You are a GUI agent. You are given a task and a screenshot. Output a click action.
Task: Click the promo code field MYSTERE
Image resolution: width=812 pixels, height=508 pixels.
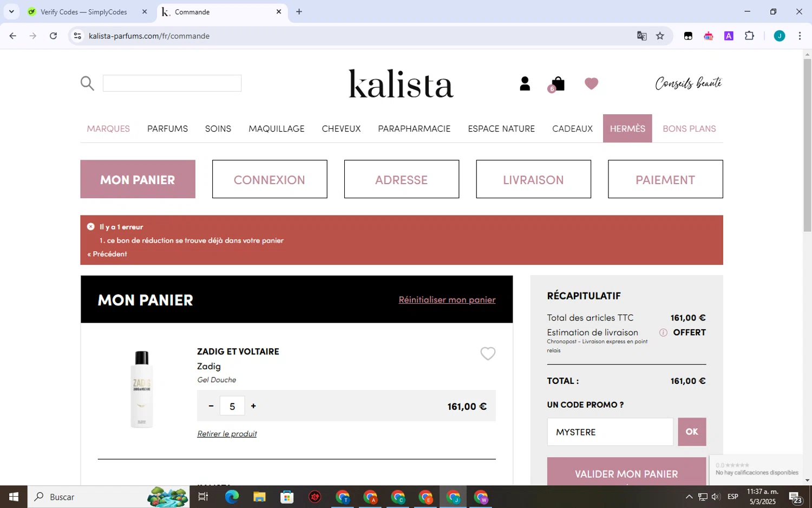pyautogui.click(x=610, y=432)
